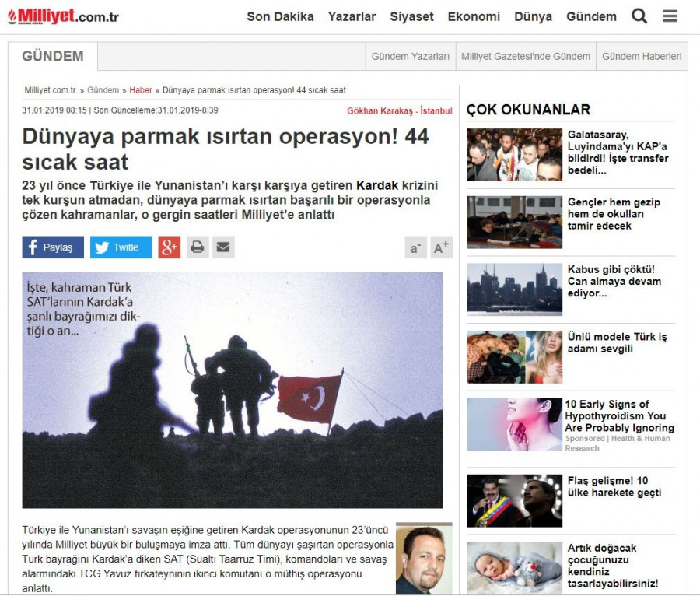This screenshot has height=596, width=700.
Task: Click city skyline thumbnail for Kabus gibi çöktü
Action: pos(514,289)
